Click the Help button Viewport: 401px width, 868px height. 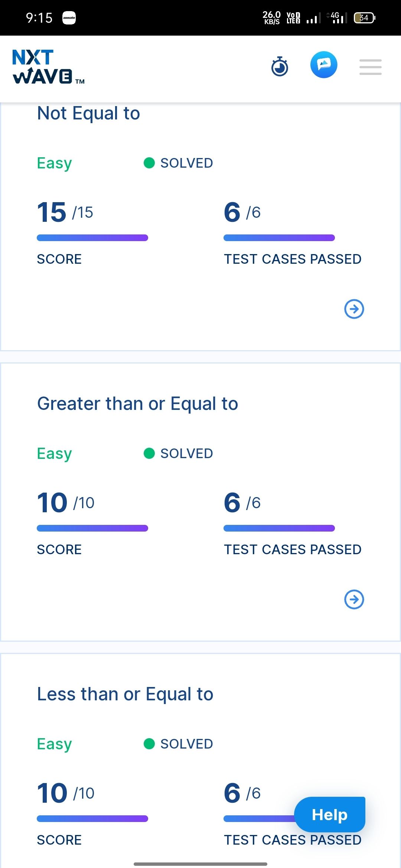coord(330,815)
